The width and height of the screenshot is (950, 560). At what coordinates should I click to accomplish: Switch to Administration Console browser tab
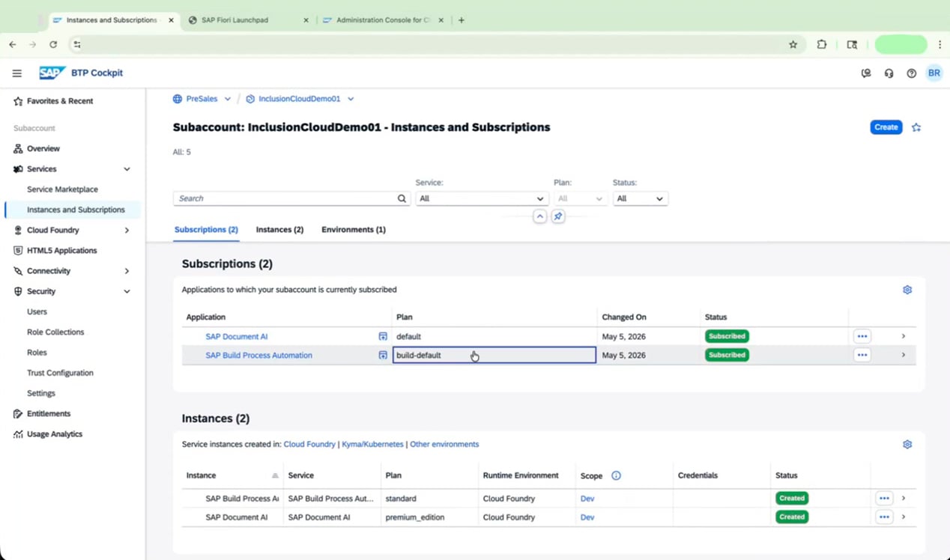tap(383, 20)
